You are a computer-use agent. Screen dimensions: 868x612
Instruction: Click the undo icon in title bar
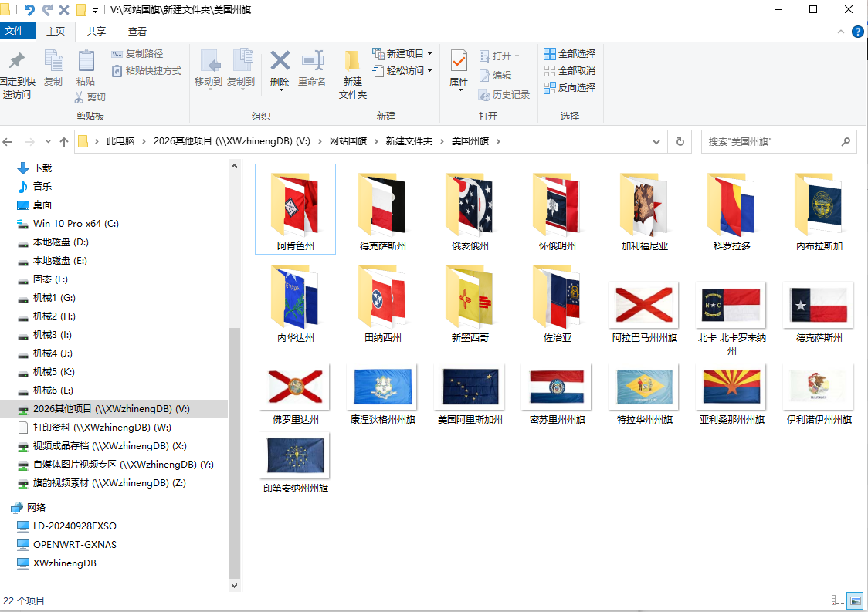29,9
